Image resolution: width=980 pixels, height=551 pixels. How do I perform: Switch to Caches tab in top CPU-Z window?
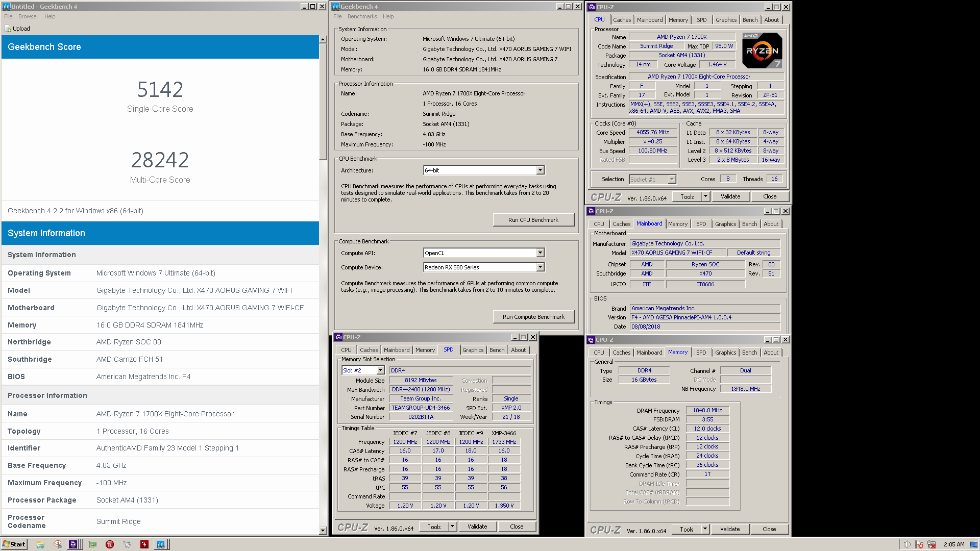622,20
